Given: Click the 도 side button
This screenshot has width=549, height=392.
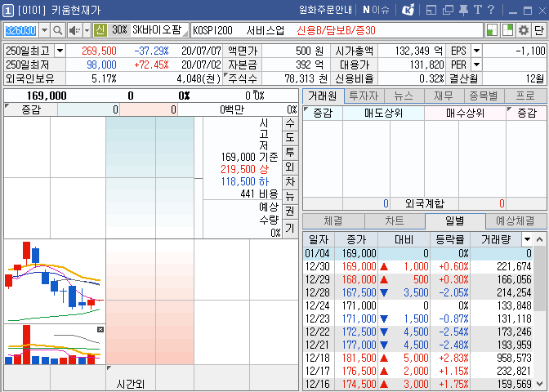Looking at the screenshot, I should pos(290,138).
